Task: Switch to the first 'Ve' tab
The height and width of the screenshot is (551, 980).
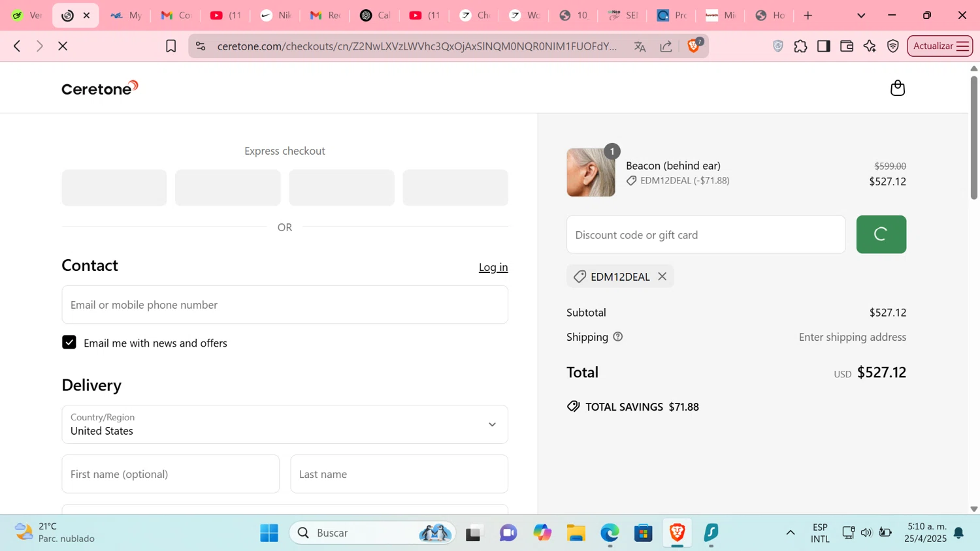Action: (x=27, y=15)
